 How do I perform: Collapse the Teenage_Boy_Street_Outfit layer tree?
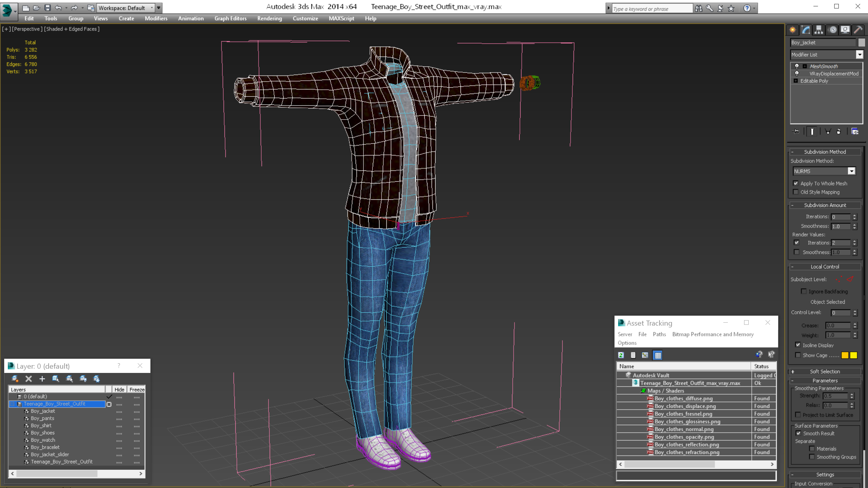click(12, 404)
